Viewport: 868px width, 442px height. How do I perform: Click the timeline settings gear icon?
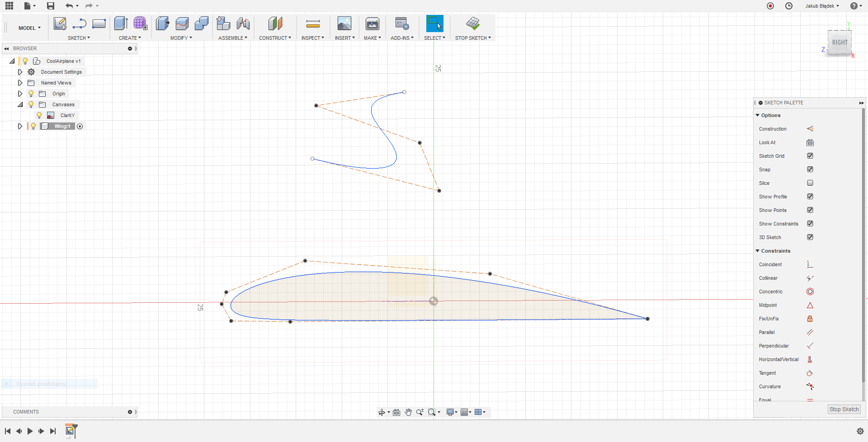(860, 431)
